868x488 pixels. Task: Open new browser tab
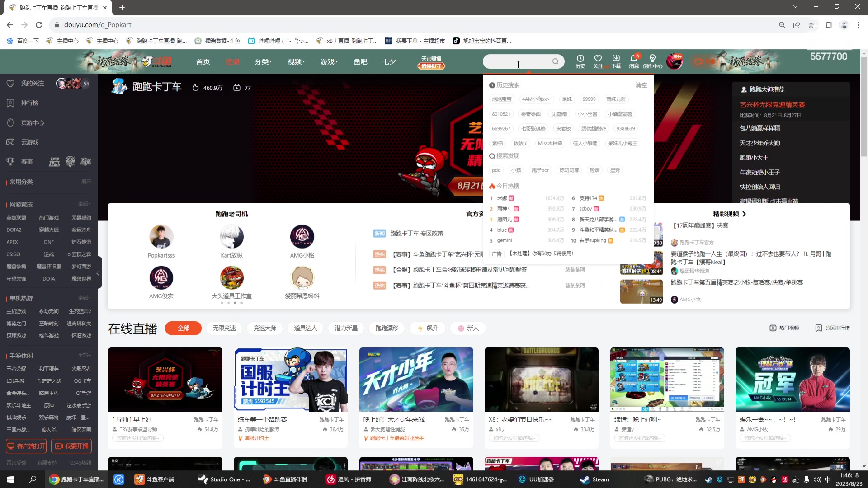point(122,8)
